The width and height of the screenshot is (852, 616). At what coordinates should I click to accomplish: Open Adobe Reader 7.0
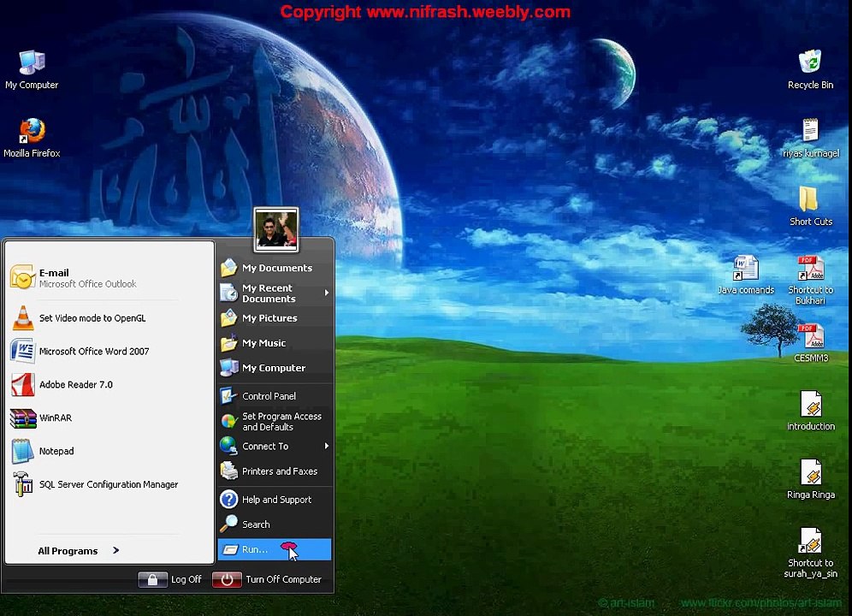click(109, 384)
